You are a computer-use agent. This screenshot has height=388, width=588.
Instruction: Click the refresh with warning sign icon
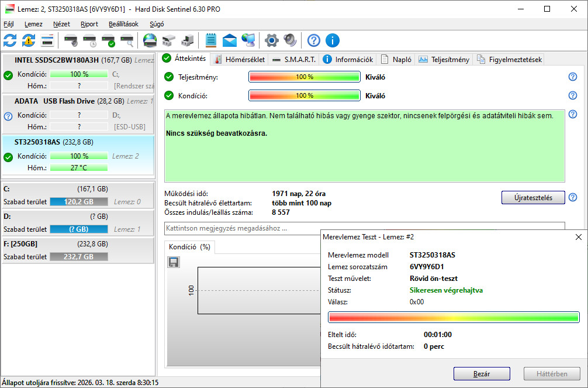click(29, 40)
